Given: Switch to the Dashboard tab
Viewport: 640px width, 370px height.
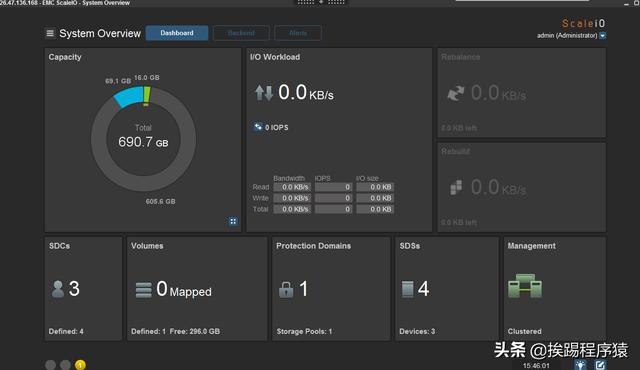Looking at the screenshot, I should coord(177,33).
